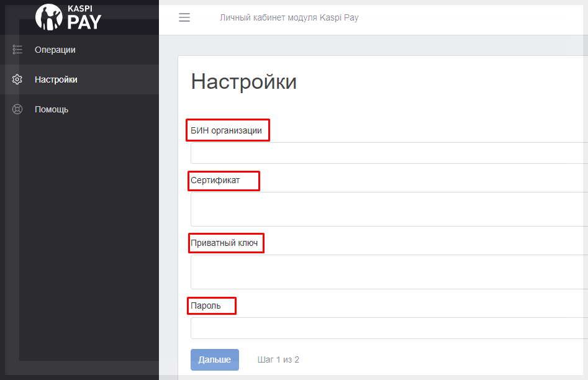Click the Помощь lifebuoy icon
The width and height of the screenshot is (588, 380).
(17, 109)
